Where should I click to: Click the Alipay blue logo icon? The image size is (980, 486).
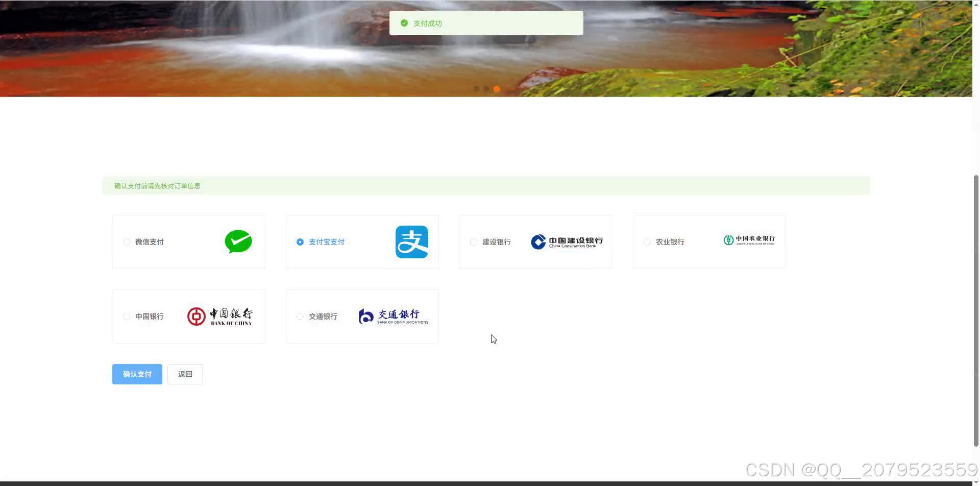[x=411, y=241]
